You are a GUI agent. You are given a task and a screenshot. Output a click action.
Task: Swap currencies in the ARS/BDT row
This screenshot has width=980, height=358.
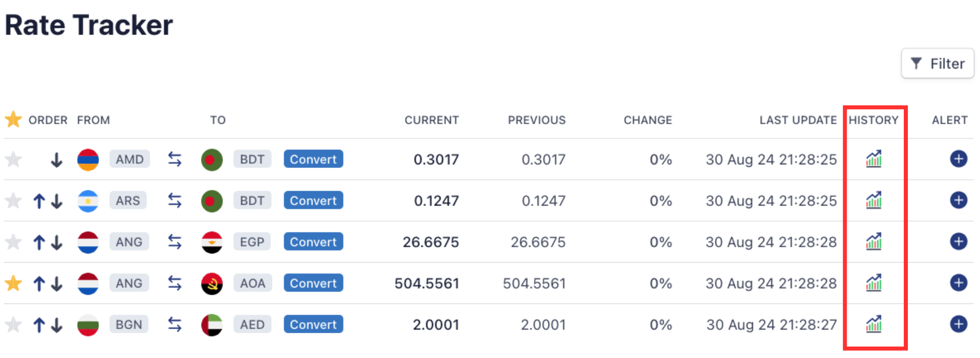(x=175, y=201)
